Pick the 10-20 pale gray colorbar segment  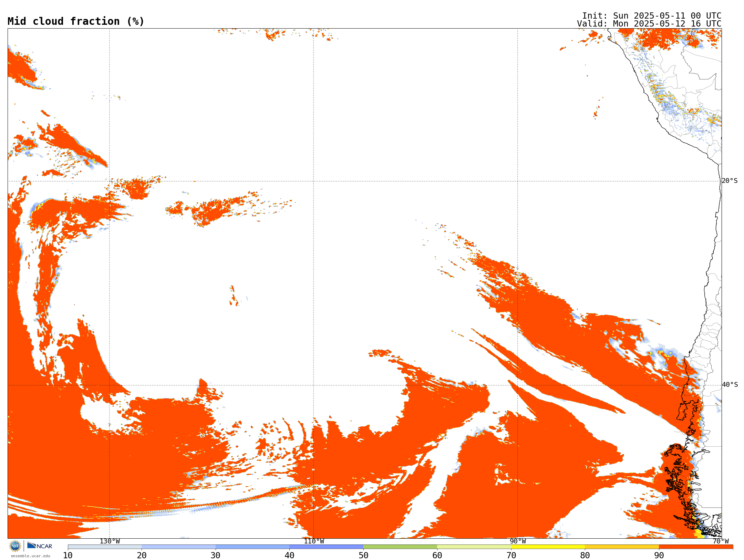point(105,547)
